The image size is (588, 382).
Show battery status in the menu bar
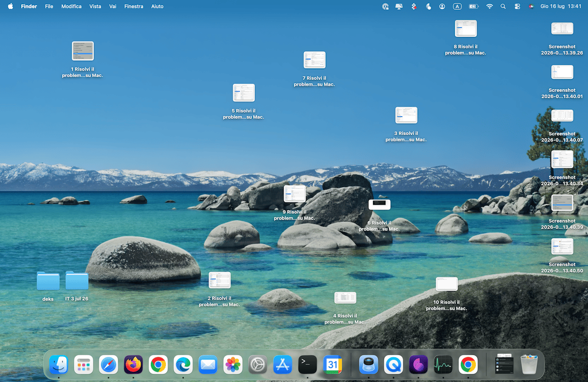click(473, 6)
